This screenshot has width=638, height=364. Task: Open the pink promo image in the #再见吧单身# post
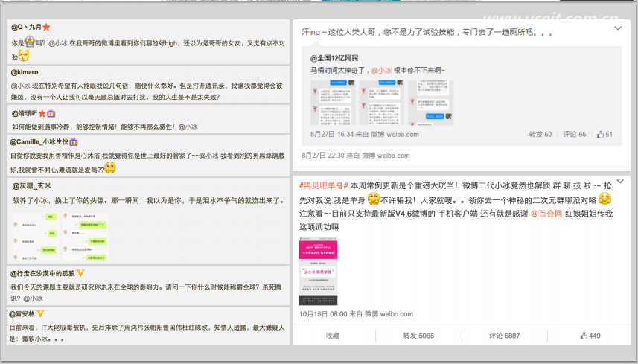pos(318,271)
